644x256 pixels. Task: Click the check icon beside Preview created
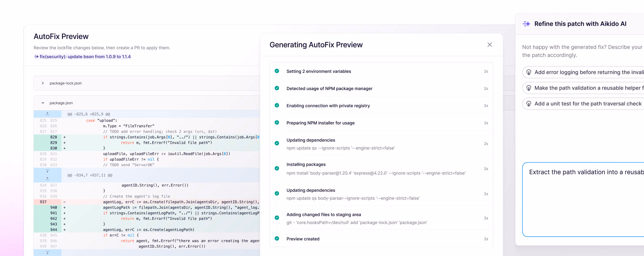pos(277,239)
